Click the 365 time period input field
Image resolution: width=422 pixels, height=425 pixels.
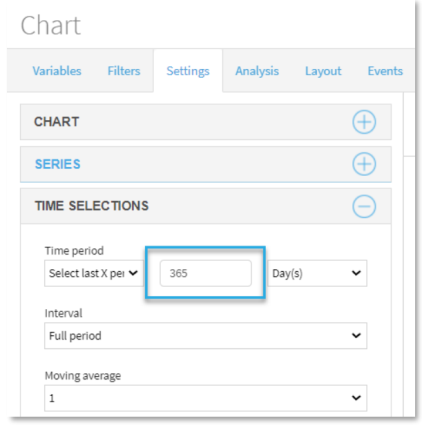pos(206,273)
